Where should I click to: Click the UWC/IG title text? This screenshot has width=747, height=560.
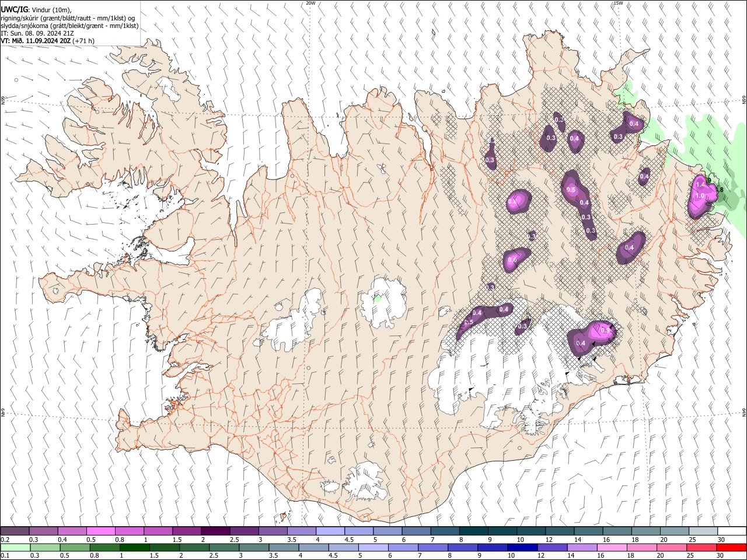coord(14,10)
